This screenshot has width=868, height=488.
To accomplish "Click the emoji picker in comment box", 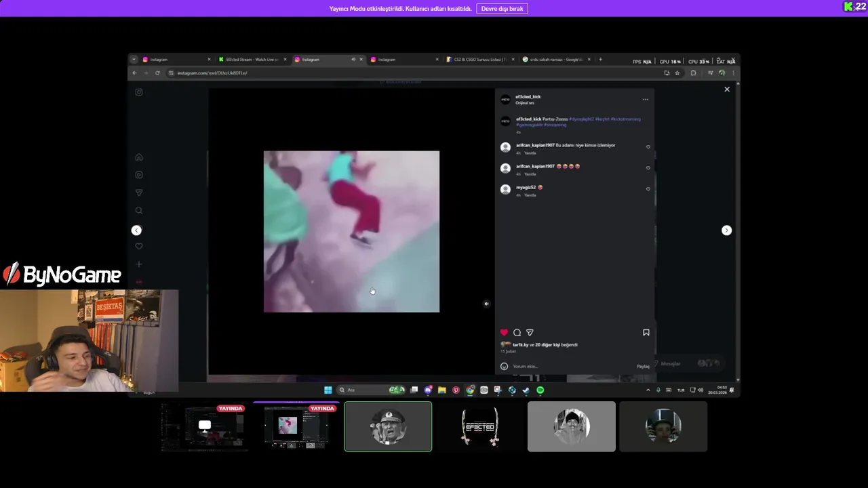I will [x=504, y=366].
